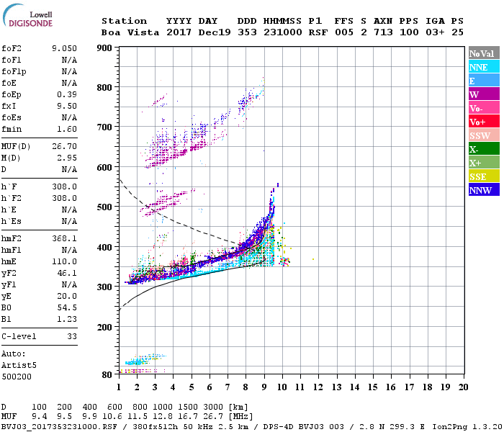
Task: Click the C-level value 33
Action: (72, 336)
